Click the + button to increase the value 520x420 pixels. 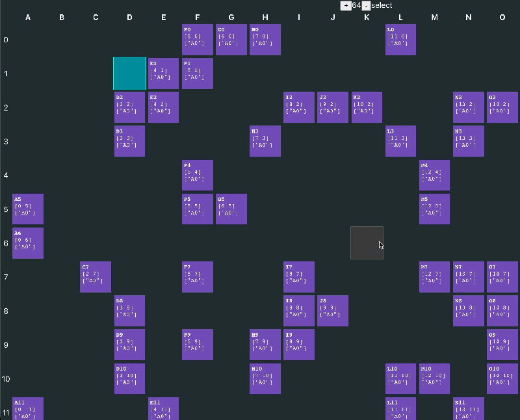click(x=346, y=5)
